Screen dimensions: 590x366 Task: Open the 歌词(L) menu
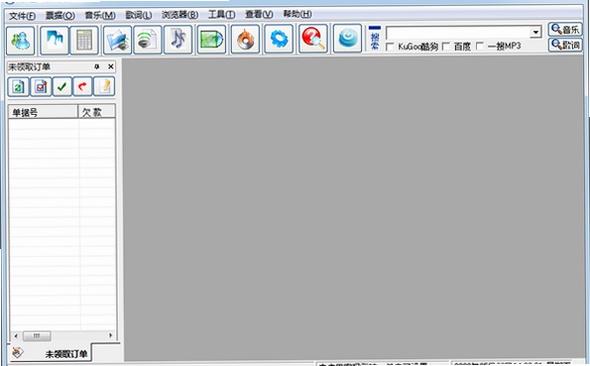pos(138,15)
